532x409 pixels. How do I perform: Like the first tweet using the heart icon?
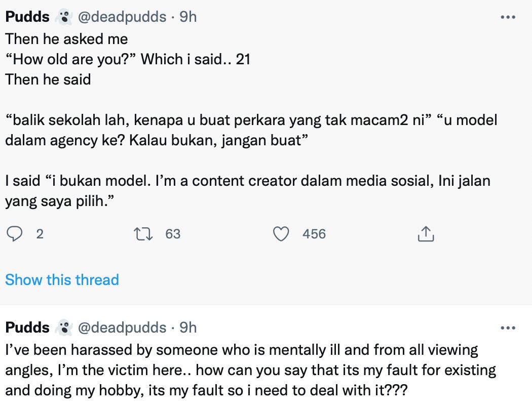(281, 234)
